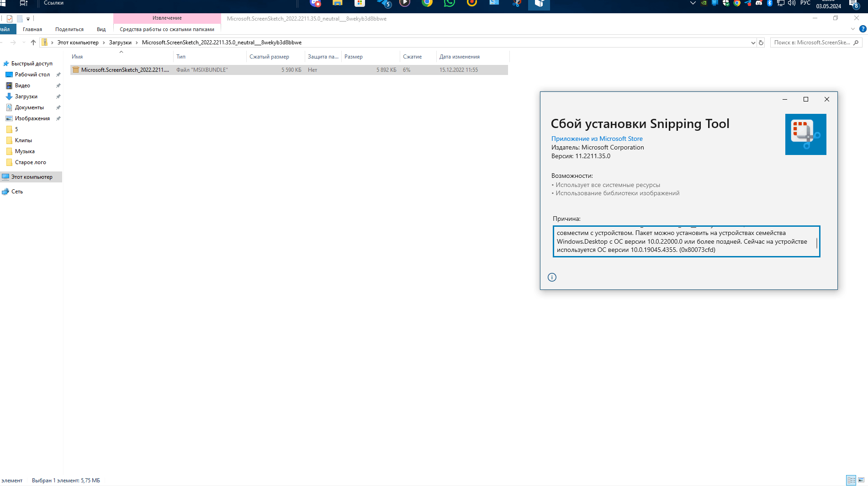
Task: Open File Explorer taskbar icon
Action: [x=338, y=3]
